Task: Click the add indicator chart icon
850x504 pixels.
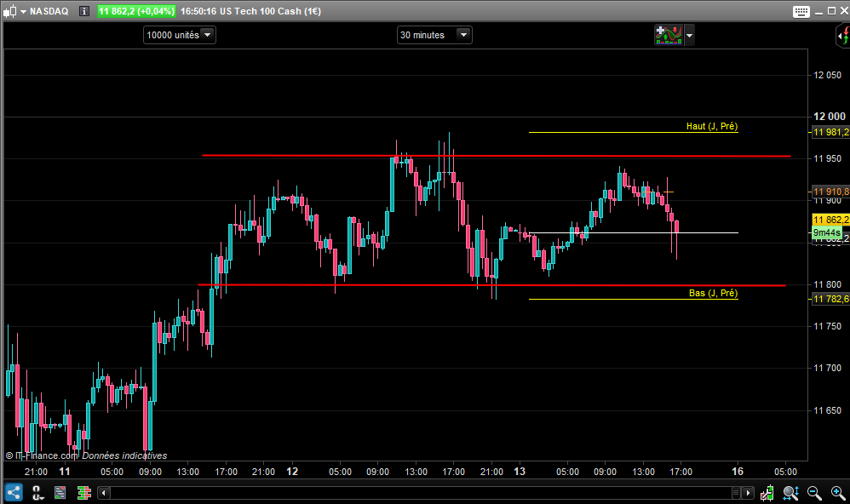Action: (x=668, y=35)
